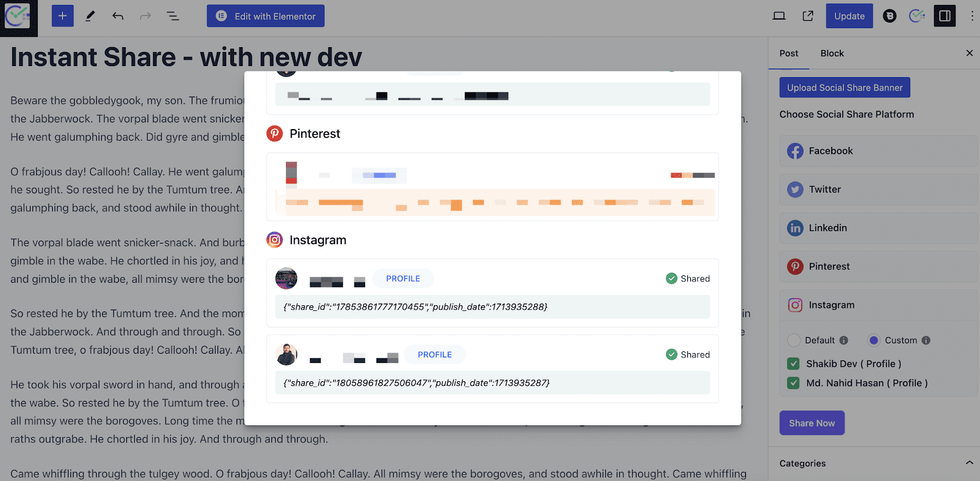This screenshot has width=980, height=481.
Task: Click PROFILE badge on second Instagram account
Action: pyautogui.click(x=435, y=354)
